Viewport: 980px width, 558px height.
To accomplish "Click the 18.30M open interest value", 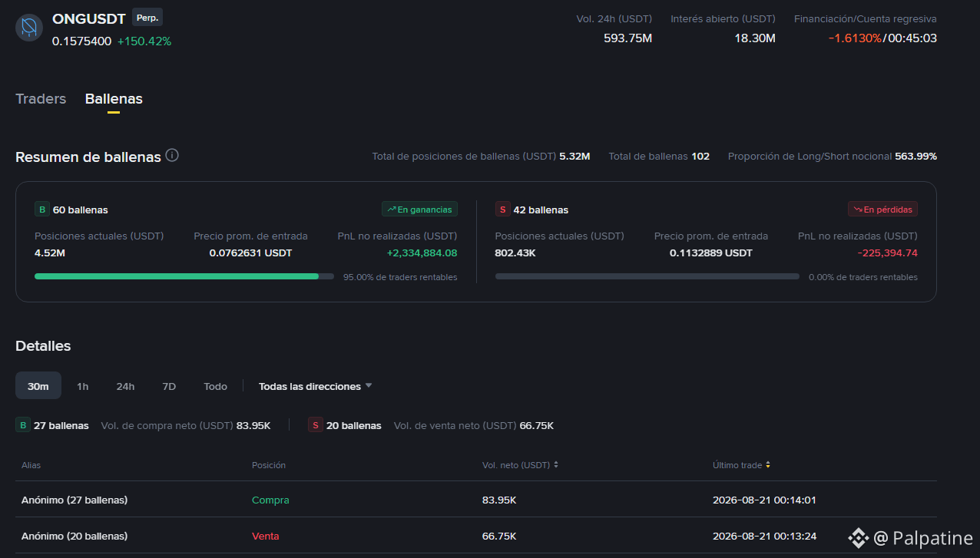I will tap(755, 38).
